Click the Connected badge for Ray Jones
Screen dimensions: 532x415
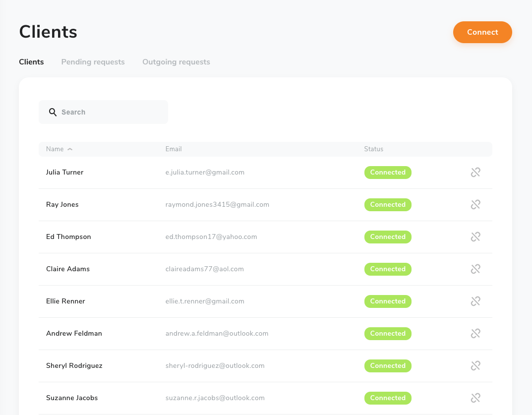[x=388, y=204]
